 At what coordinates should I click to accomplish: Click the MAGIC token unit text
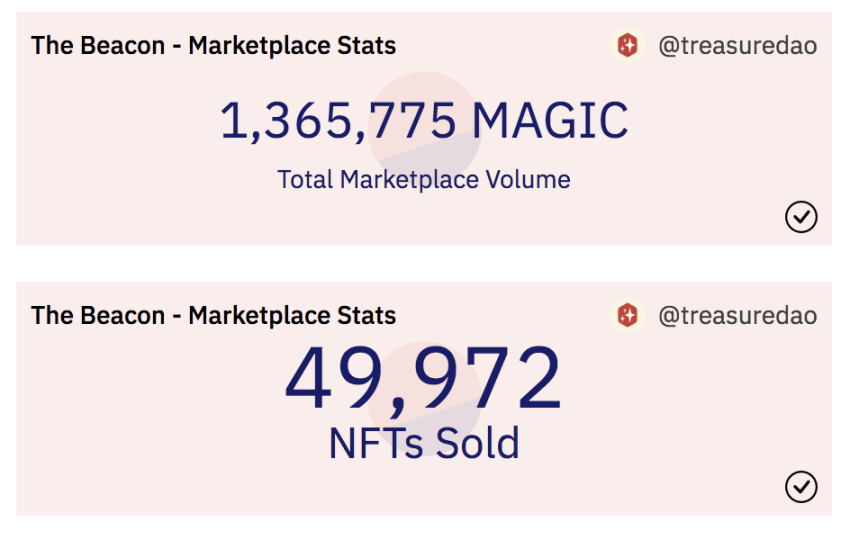coord(550,120)
